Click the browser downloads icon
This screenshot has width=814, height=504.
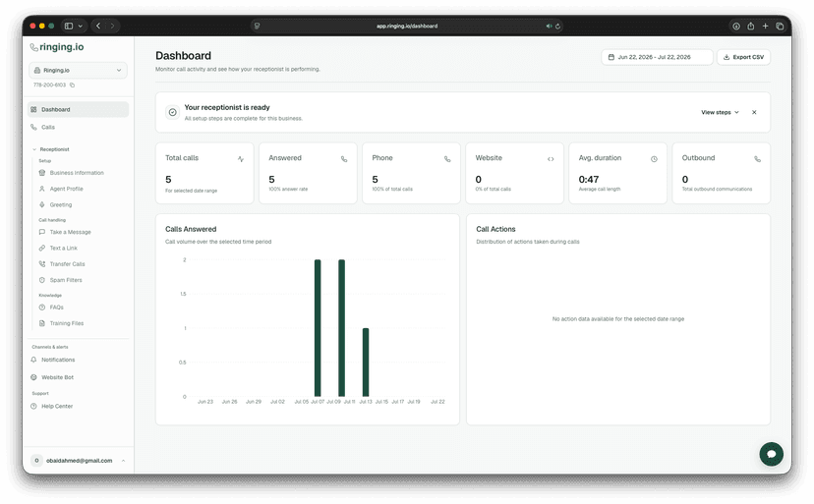(x=736, y=26)
